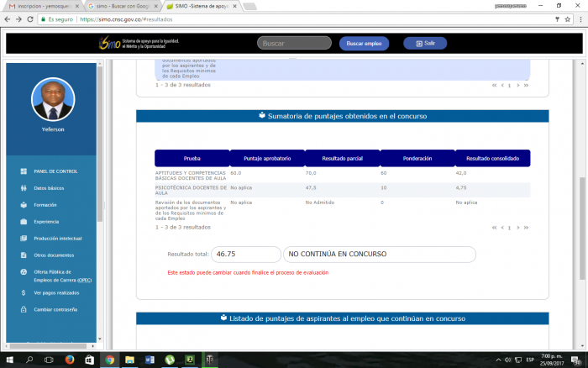This screenshot has width=588, height=368.
Task: Click the Experiencia briefcase icon
Action: (x=22, y=222)
